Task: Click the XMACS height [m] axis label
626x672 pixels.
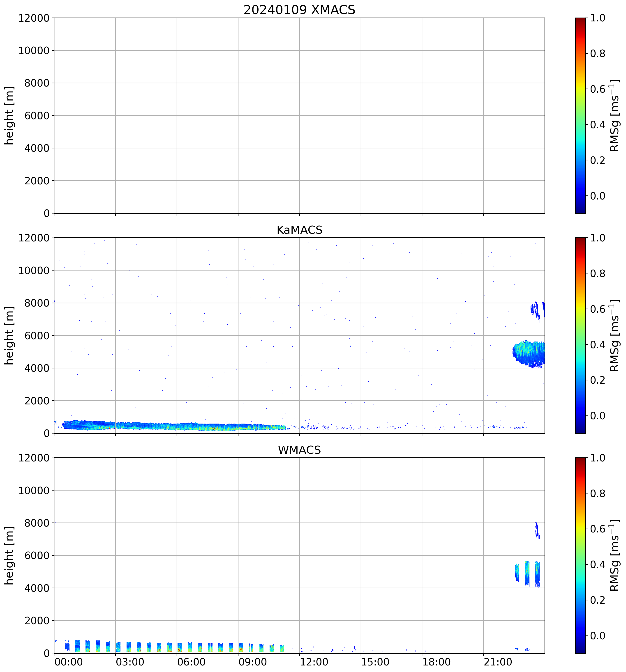Action: [9, 115]
